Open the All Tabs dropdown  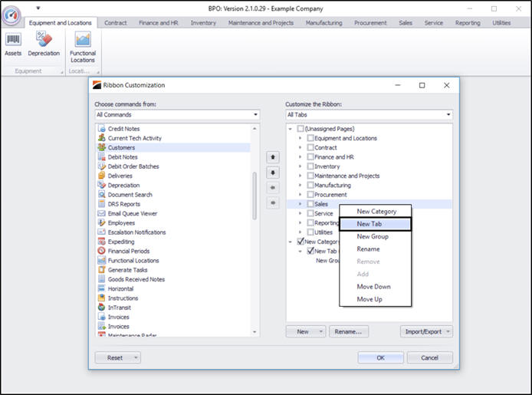click(x=448, y=115)
